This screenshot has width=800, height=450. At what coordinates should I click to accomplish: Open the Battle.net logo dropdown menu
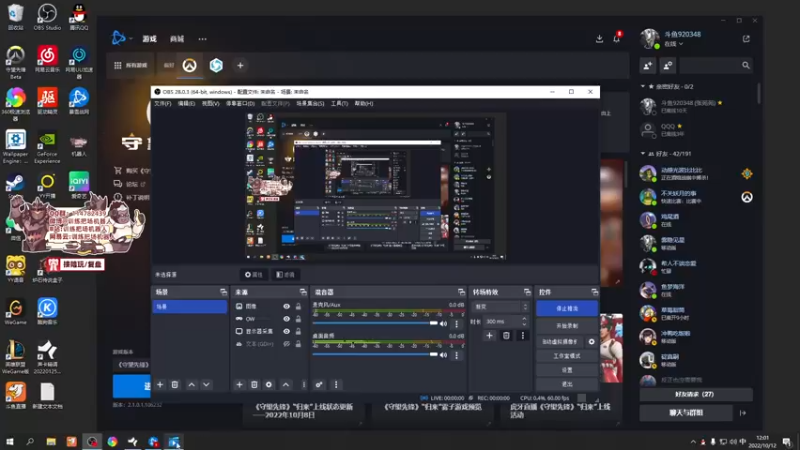pos(121,38)
